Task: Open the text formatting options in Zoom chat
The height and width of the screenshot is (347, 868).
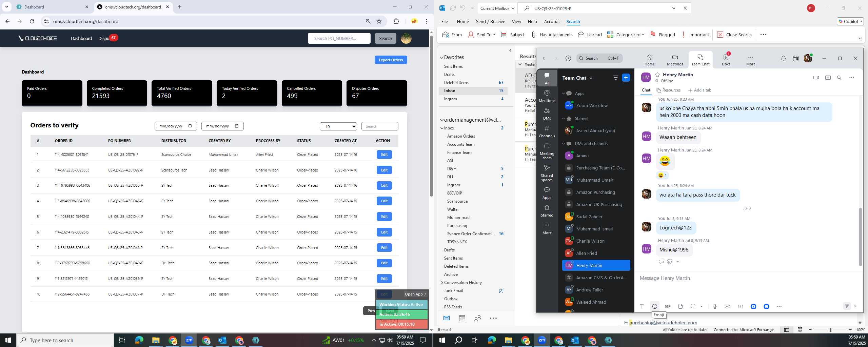Action: [x=642, y=306]
